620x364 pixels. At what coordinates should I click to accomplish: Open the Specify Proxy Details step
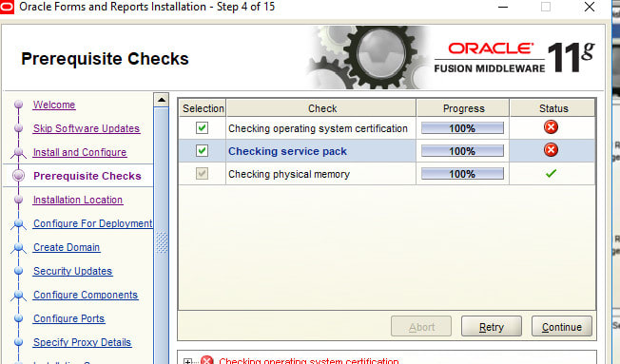point(82,342)
